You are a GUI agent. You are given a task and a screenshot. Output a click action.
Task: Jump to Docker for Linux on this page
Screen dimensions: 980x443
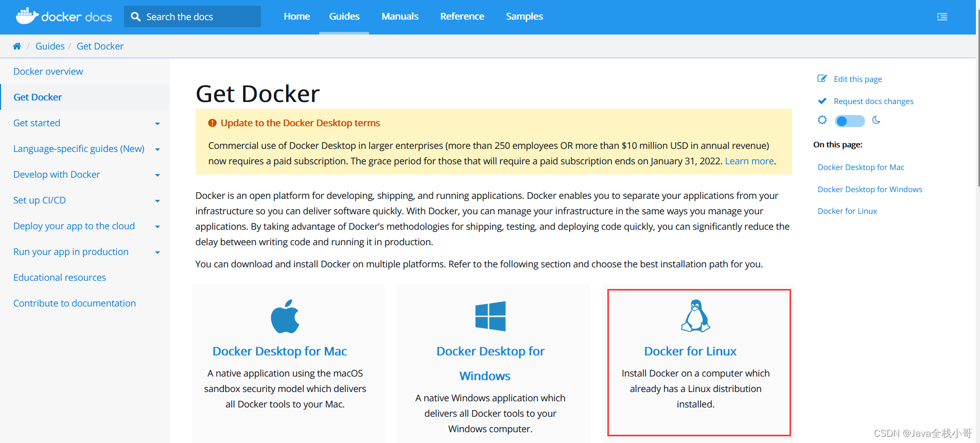point(847,211)
